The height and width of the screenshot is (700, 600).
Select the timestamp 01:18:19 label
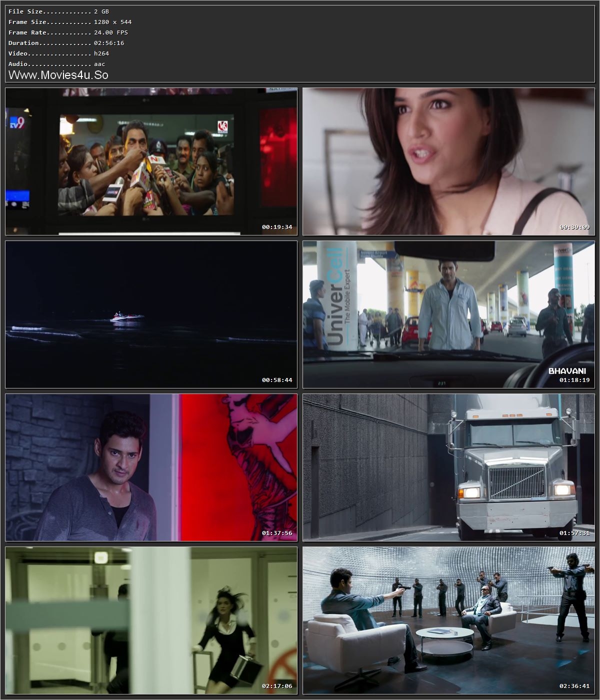pyautogui.click(x=575, y=380)
